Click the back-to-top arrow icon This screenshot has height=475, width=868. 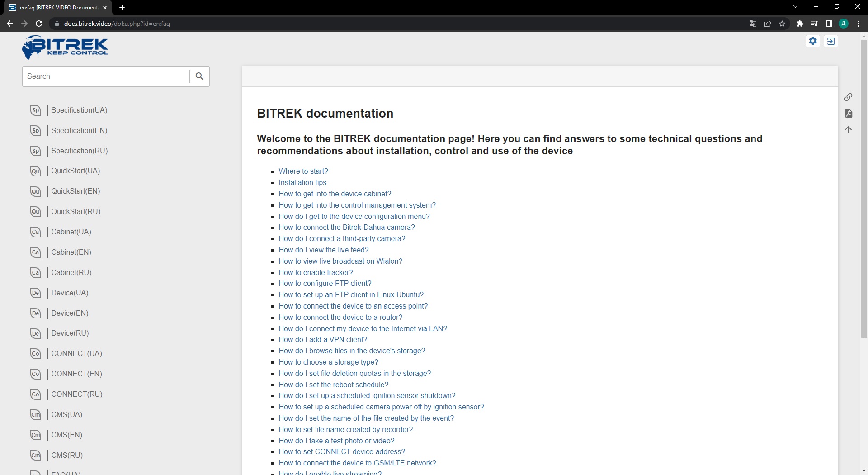coord(848,130)
